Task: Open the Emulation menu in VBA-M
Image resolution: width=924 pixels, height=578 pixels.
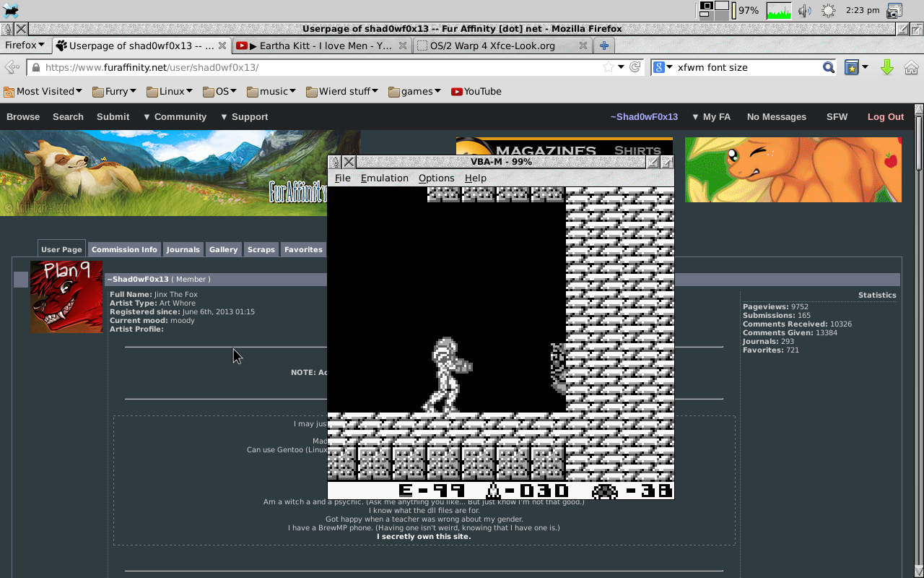Action: (x=384, y=178)
